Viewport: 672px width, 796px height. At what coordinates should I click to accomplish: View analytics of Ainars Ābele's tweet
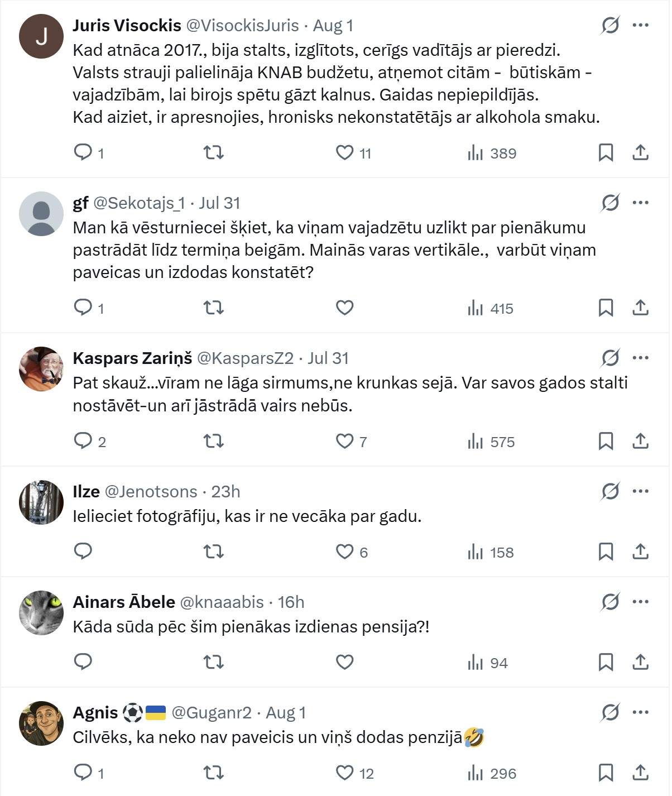[487, 663]
